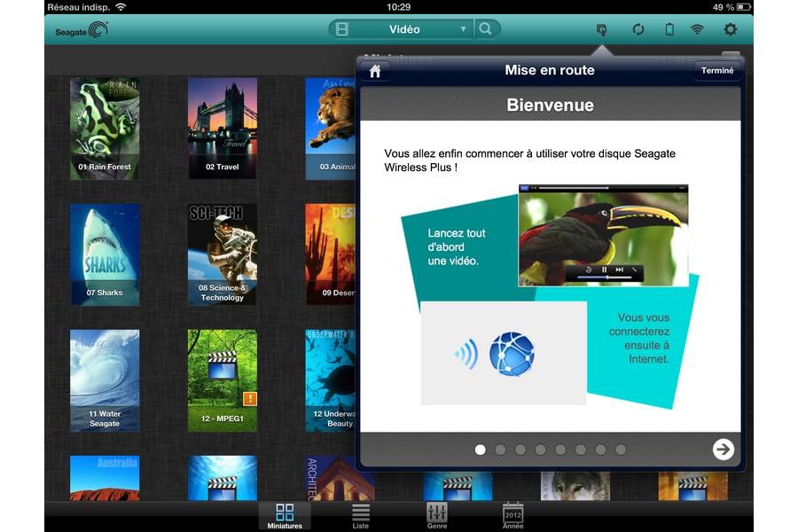Open the 02 Travel video
798x532 pixels.
223,129
